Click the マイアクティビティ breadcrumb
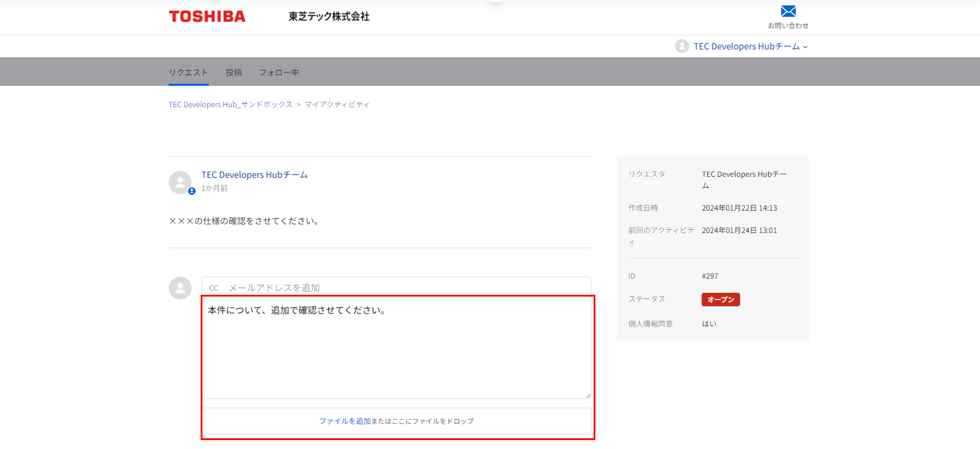This screenshot has width=980, height=449. [337, 104]
